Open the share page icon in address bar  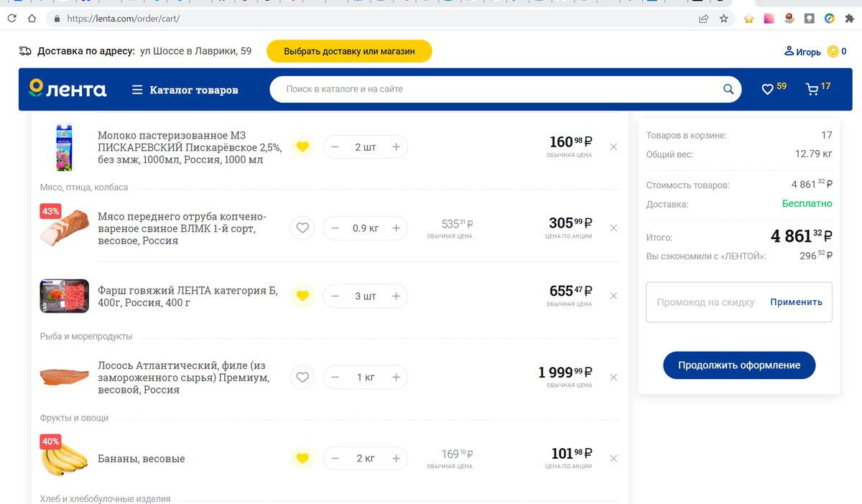[x=704, y=19]
